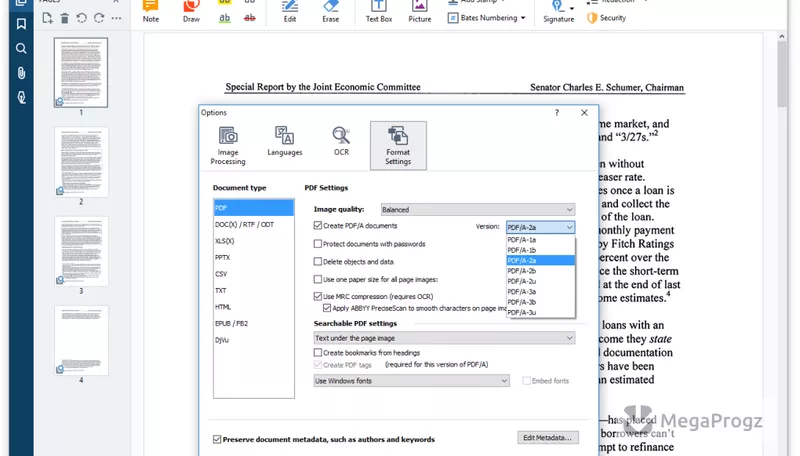Enable Use one paper size checkbox

pyautogui.click(x=318, y=279)
